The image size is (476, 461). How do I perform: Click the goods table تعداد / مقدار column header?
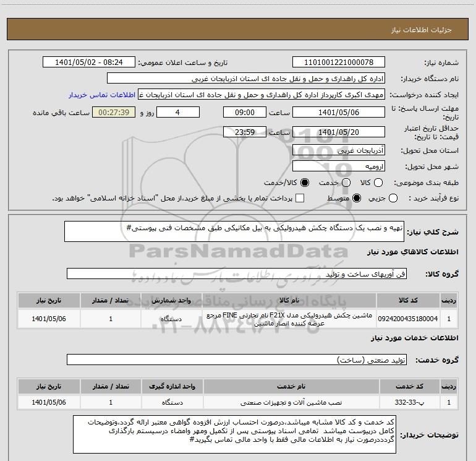[111, 301]
